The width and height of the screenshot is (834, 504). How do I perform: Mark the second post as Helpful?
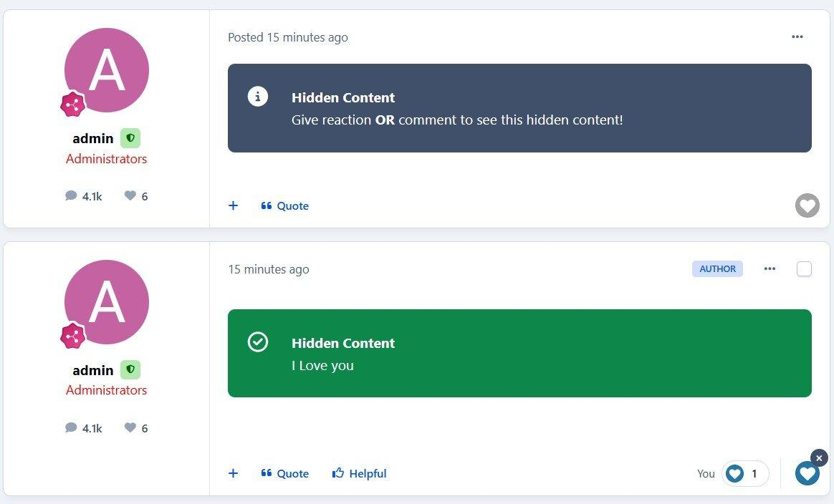[360, 473]
